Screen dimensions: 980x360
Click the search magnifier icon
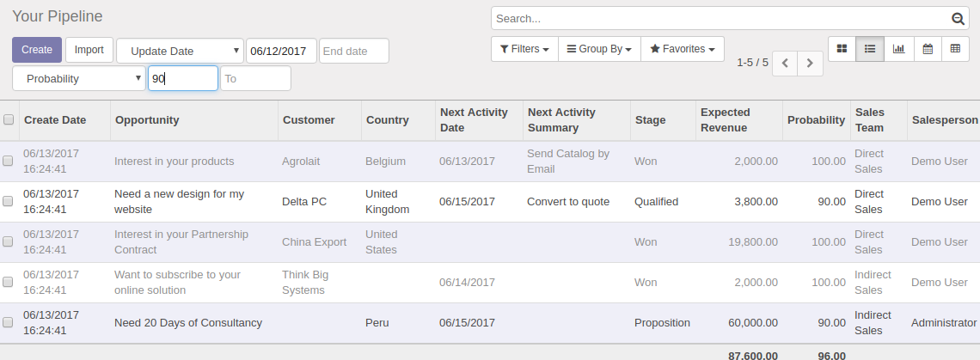(x=958, y=19)
